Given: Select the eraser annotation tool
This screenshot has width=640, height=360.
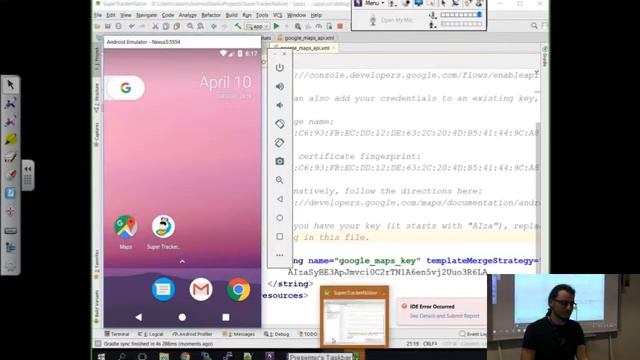Looking at the screenshot, I should pos(10,157).
